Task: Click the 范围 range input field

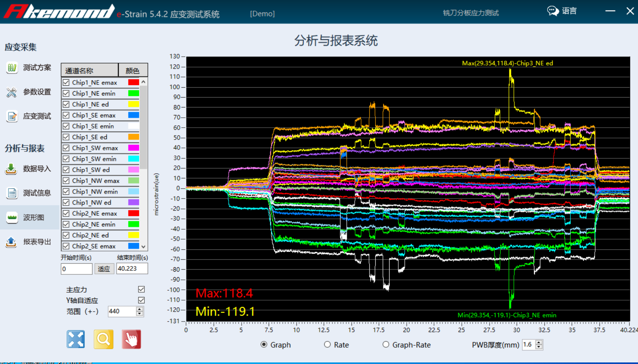Action: (122, 311)
